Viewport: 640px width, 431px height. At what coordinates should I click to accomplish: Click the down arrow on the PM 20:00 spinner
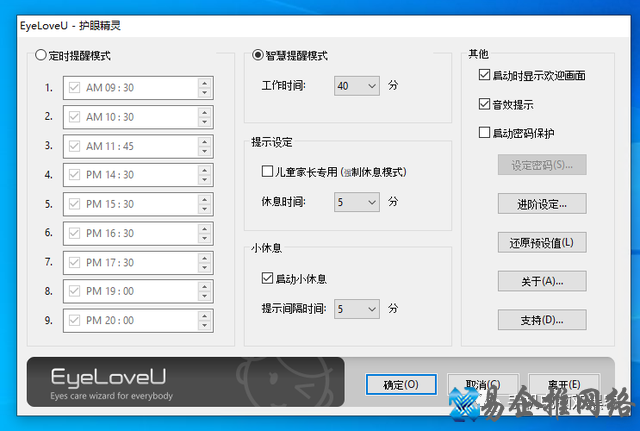(204, 326)
